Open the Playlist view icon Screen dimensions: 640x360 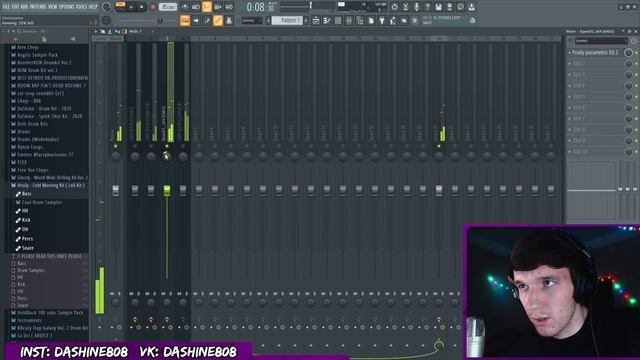tap(316, 21)
